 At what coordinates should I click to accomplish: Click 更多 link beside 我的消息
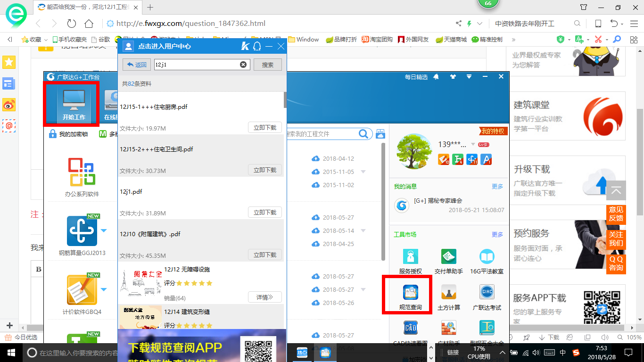497,187
